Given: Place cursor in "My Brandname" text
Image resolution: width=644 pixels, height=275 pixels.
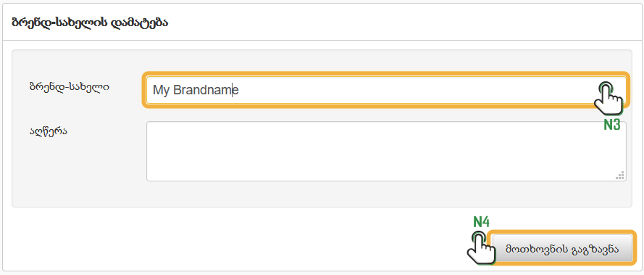Looking at the screenshot, I should pos(196,90).
